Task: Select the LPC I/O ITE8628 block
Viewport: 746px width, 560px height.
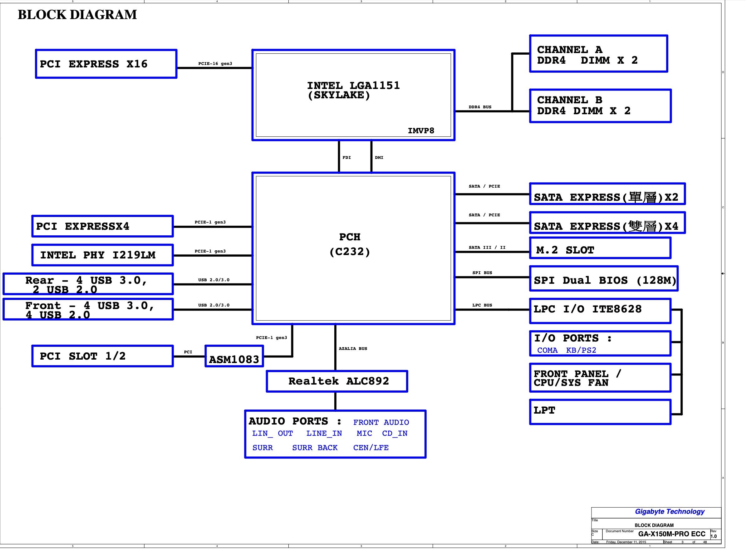Action: pos(600,311)
